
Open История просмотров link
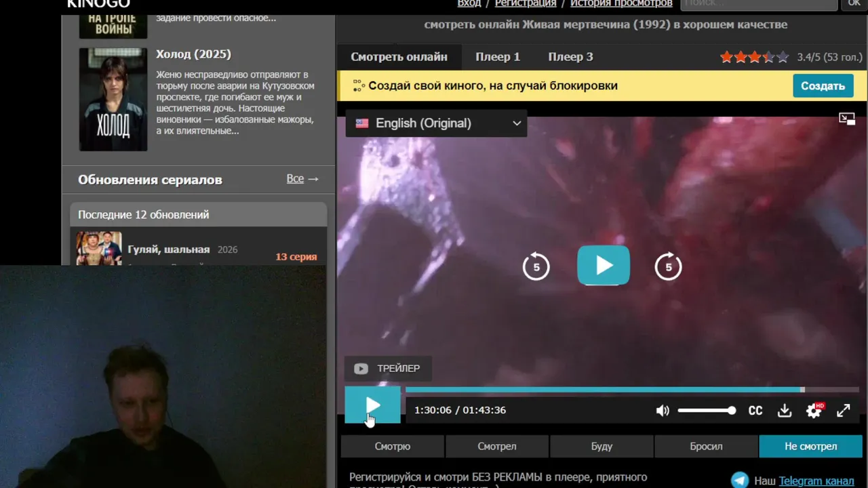pos(621,3)
